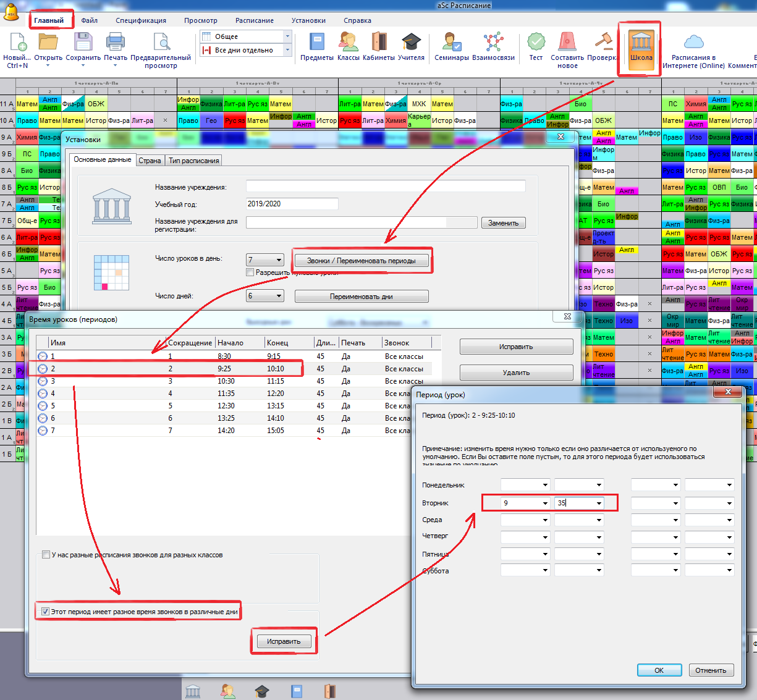Click Печать printer icon
This screenshot has width=757, height=700.
(x=115, y=43)
